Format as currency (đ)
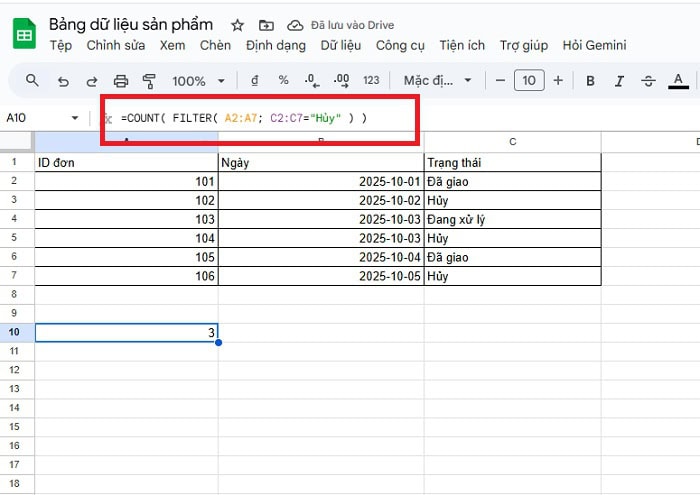 (254, 81)
